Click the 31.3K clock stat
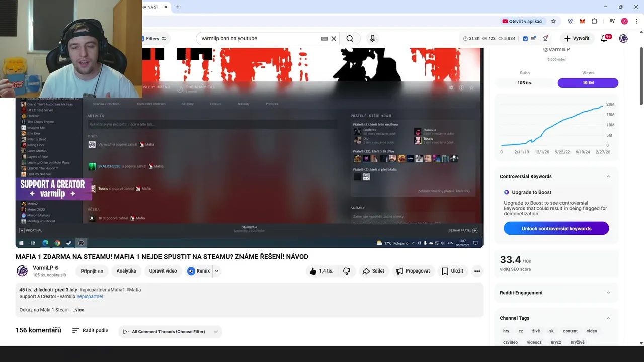This screenshot has height=362, width=644. click(x=471, y=38)
